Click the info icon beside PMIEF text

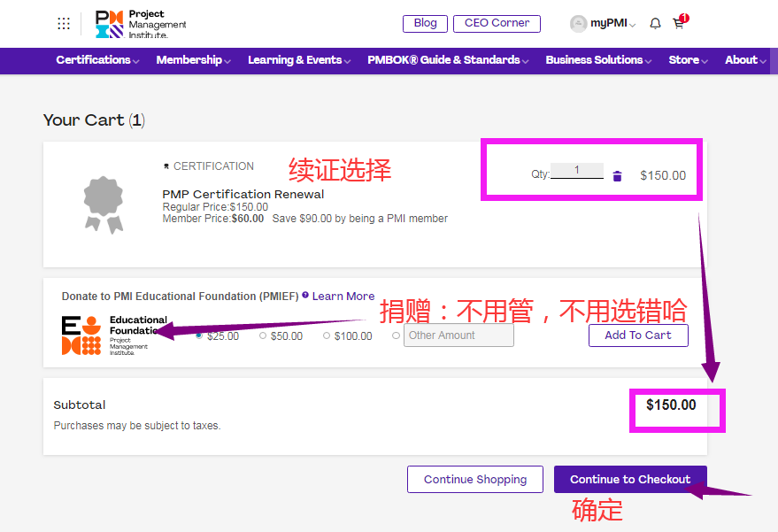305,295
